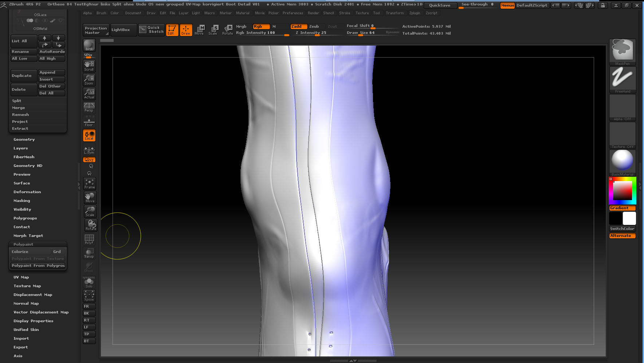Open Quick Sketch
This screenshot has height=363, width=644.
[152, 30]
